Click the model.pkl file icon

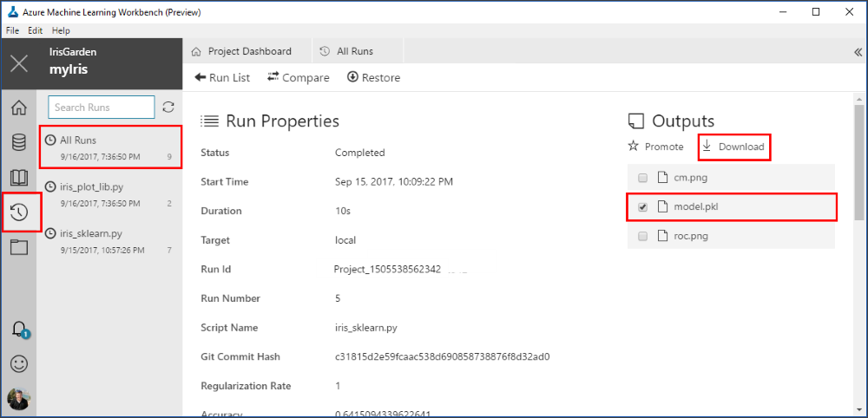[x=662, y=207]
